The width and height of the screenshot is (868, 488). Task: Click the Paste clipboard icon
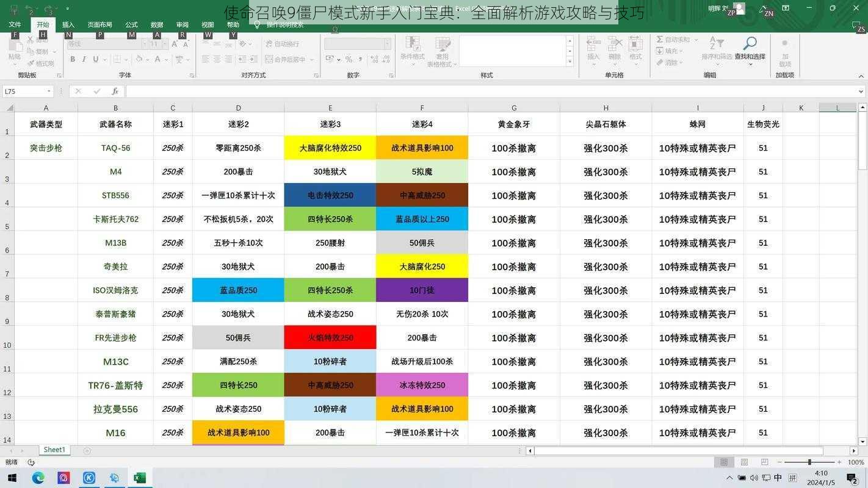pos(15,45)
